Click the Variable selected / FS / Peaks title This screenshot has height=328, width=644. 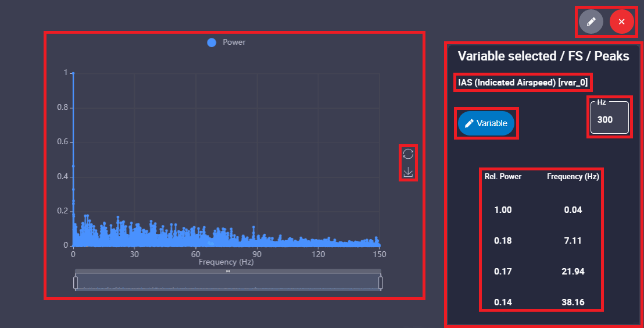click(x=543, y=56)
